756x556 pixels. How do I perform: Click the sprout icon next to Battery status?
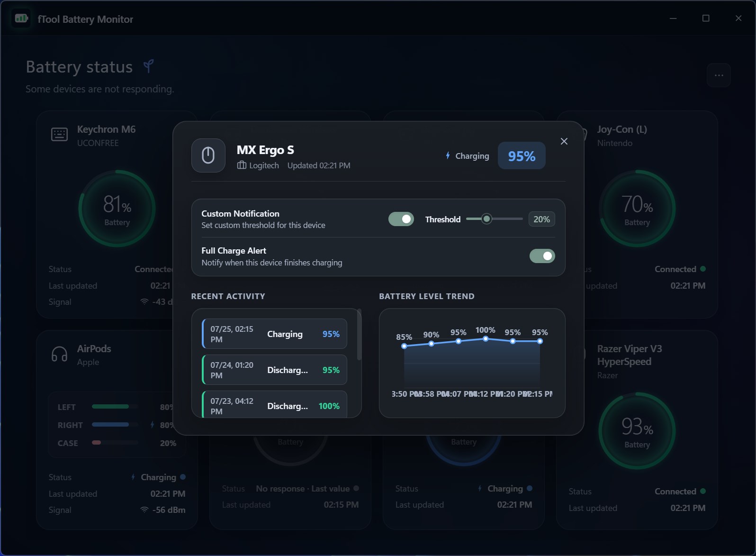pyautogui.click(x=149, y=66)
